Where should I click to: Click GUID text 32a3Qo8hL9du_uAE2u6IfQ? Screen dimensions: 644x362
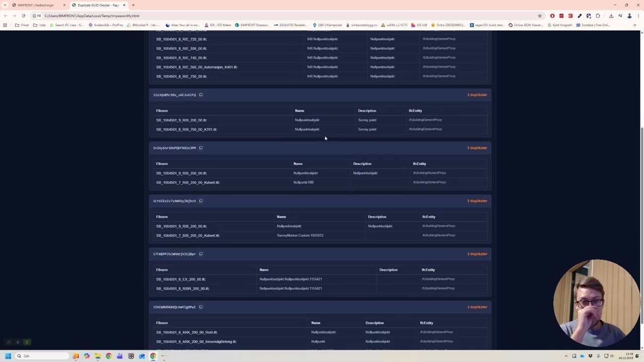click(x=175, y=95)
